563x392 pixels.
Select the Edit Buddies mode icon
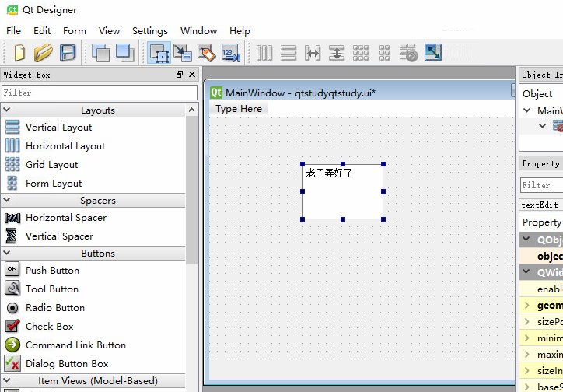[206, 53]
